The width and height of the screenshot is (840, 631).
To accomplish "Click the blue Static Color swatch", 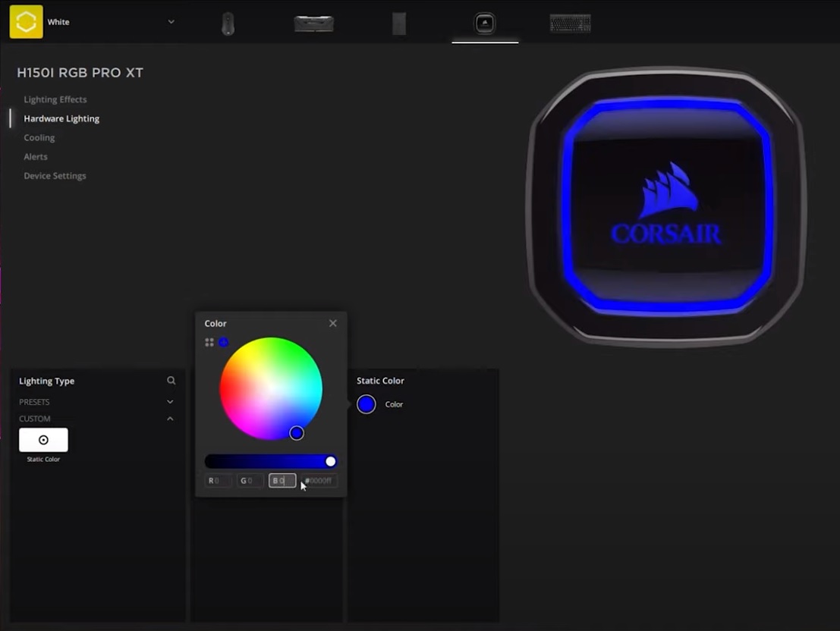I will coord(367,404).
